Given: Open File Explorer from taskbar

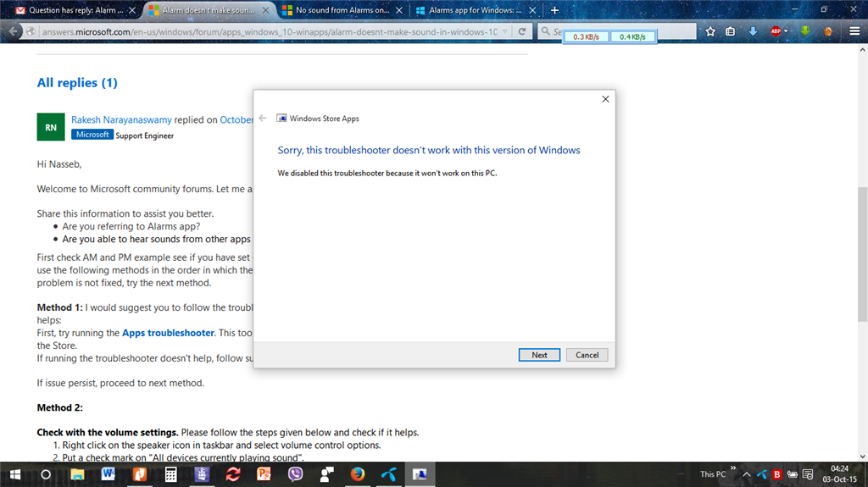Looking at the screenshot, I should coord(77,474).
